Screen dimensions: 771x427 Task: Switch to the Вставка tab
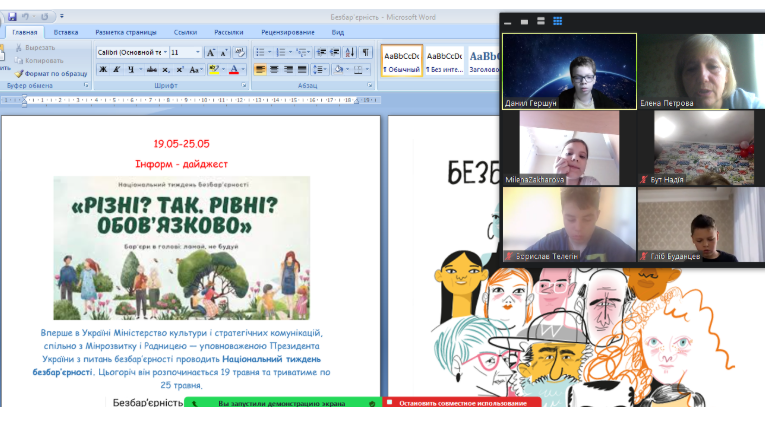[x=66, y=32]
